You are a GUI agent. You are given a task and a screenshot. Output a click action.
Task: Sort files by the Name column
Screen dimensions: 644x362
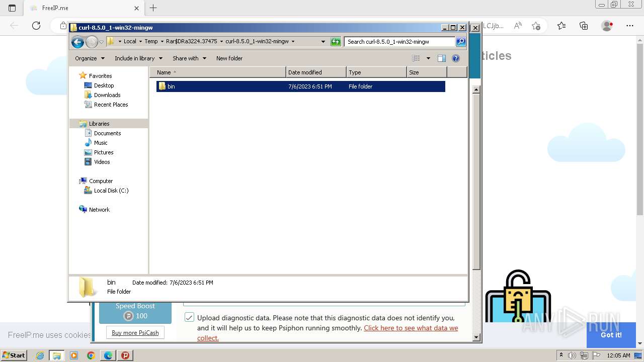click(217, 72)
